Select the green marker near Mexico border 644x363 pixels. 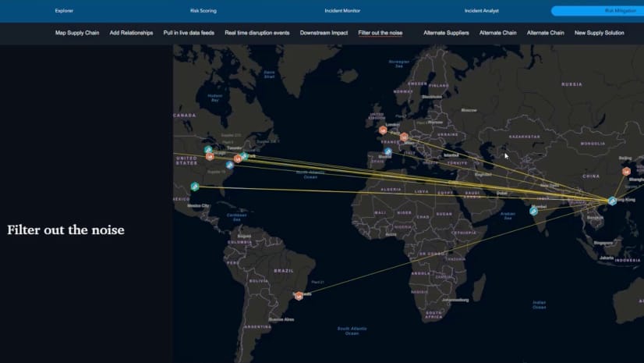coord(195,187)
